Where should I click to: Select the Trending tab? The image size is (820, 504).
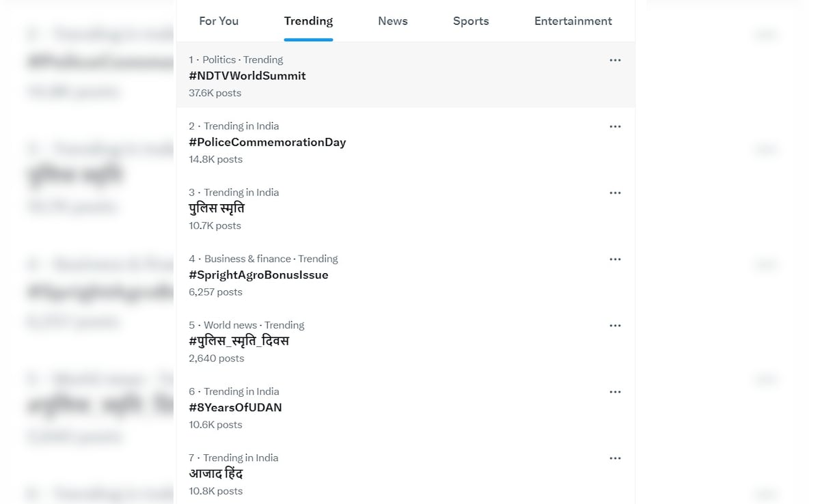pyautogui.click(x=308, y=21)
